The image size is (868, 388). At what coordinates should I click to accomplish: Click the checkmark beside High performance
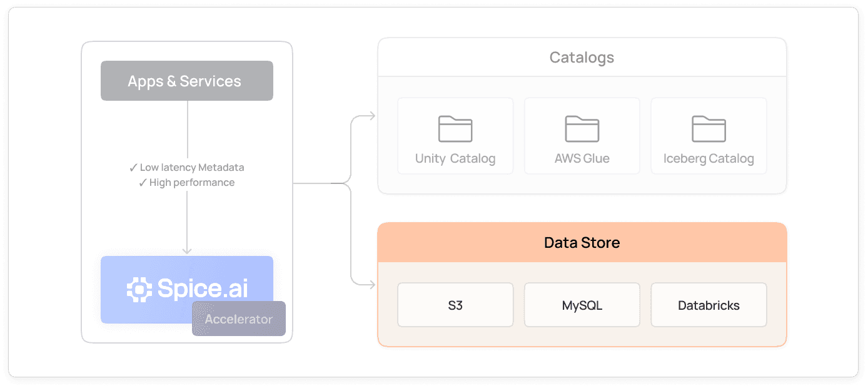tap(143, 182)
